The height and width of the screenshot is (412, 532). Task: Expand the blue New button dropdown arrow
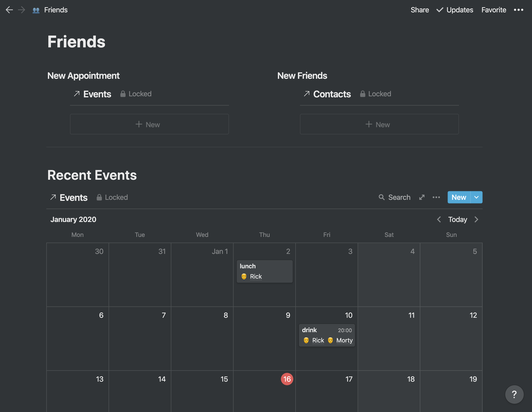pyautogui.click(x=476, y=197)
